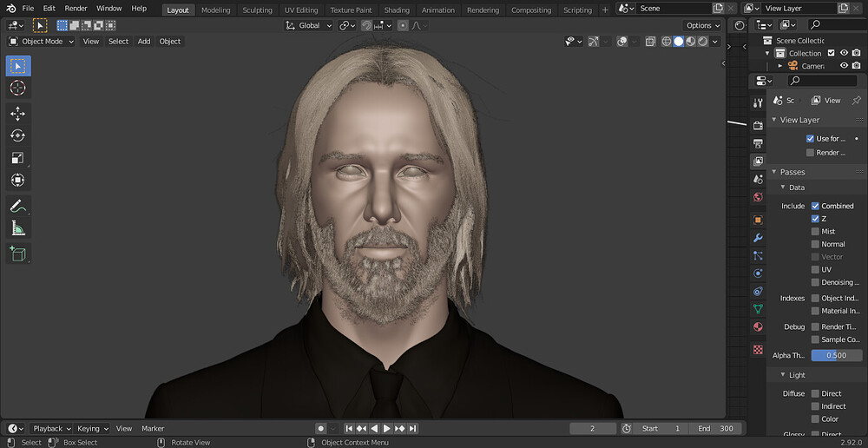The image size is (868, 448).
Task: Select the Add Cube tool
Action: pos(17,254)
